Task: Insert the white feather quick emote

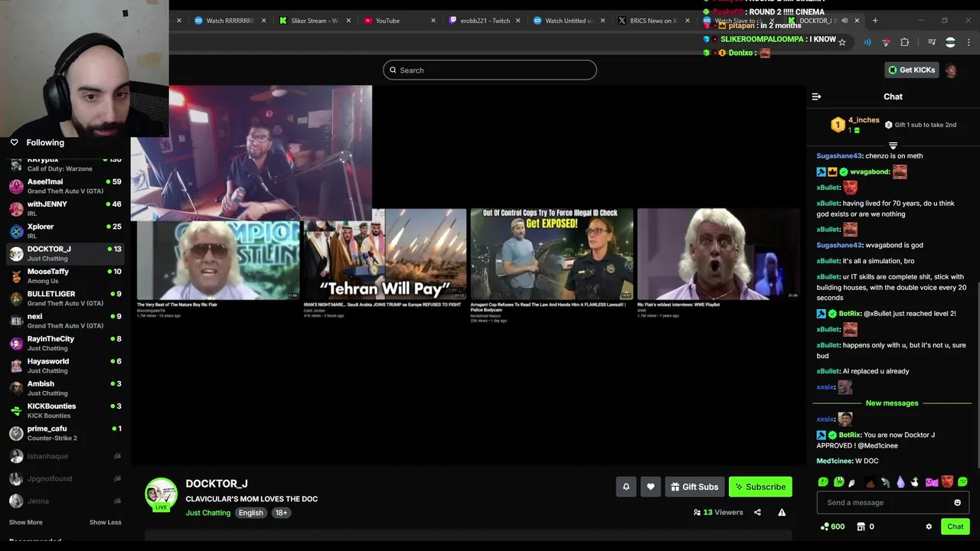Action: tap(852, 482)
